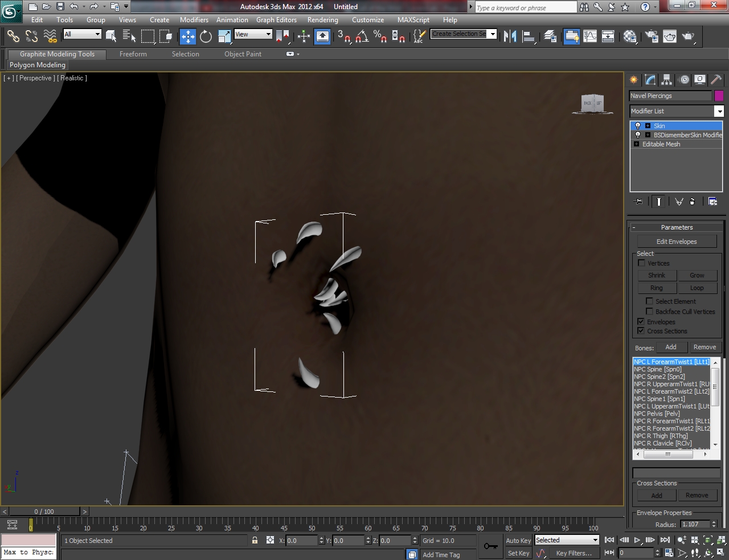The height and width of the screenshot is (560, 729).
Task: Expand the Skin modifier sub-levels
Action: tap(648, 126)
